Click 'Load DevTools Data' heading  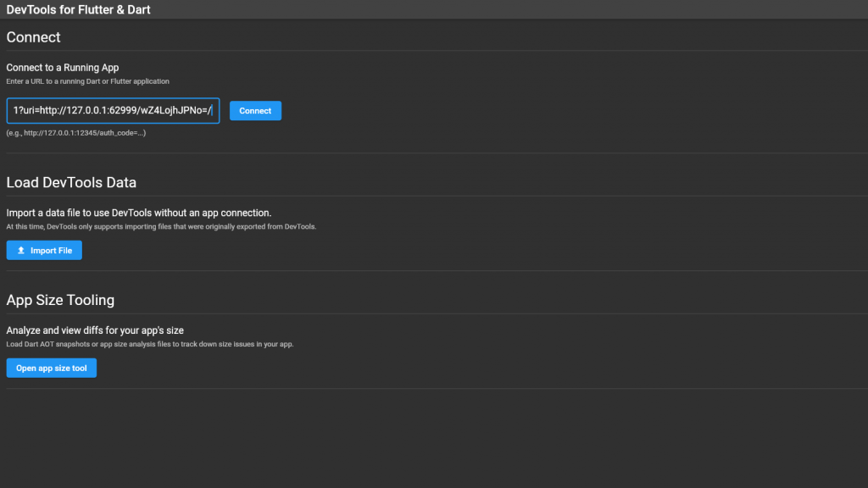point(71,183)
